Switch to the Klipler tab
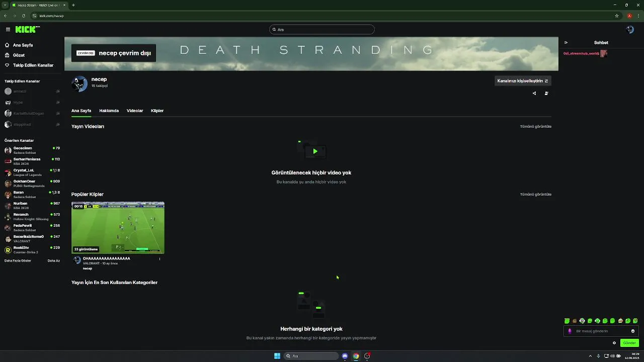644x362 pixels. 157,111
